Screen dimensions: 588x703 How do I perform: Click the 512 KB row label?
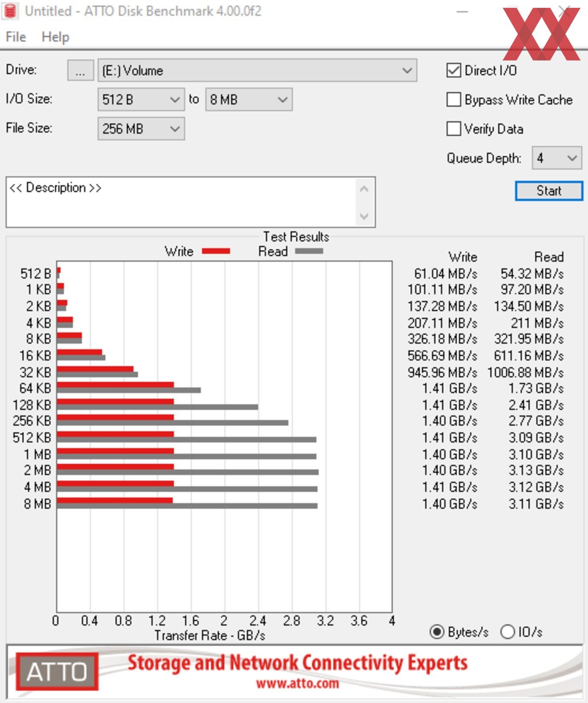coord(32,438)
